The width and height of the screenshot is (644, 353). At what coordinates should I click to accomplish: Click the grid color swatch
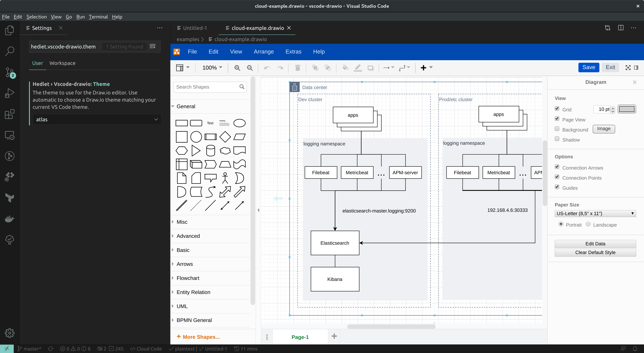click(x=627, y=109)
